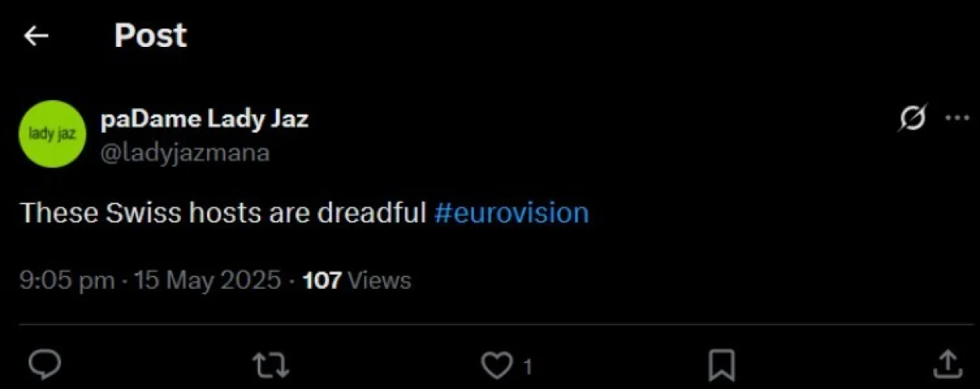
Task: Open the paDame Lady Jaz display name
Action: (x=205, y=120)
